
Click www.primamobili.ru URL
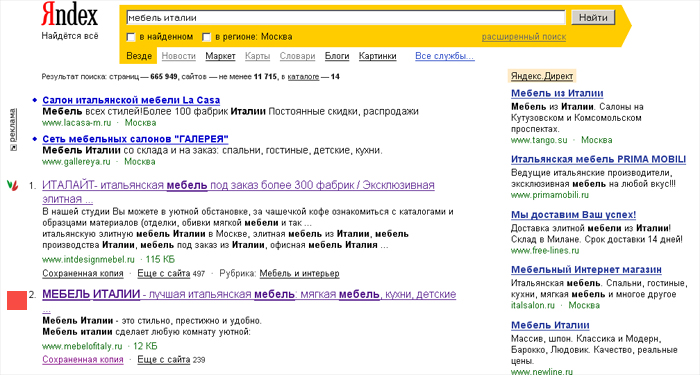click(x=550, y=195)
